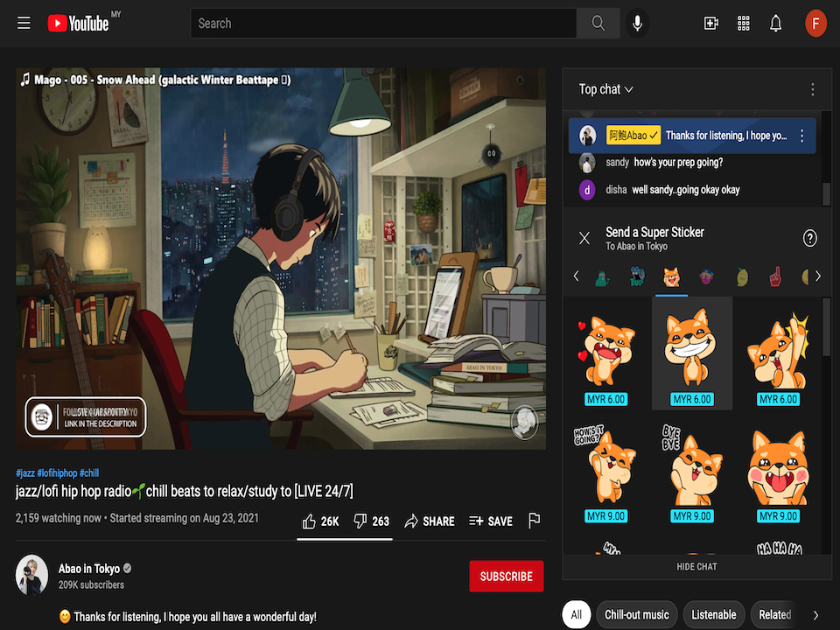The image size is (840, 630).
Task: Open the #chill hashtag link
Action: pos(89,473)
